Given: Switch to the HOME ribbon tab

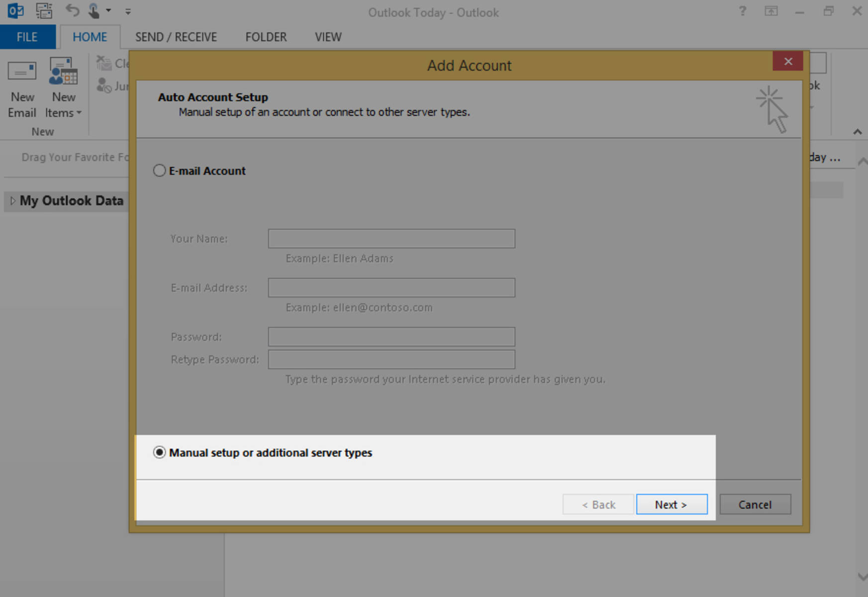Looking at the screenshot, I should click(x=90, y=37).
